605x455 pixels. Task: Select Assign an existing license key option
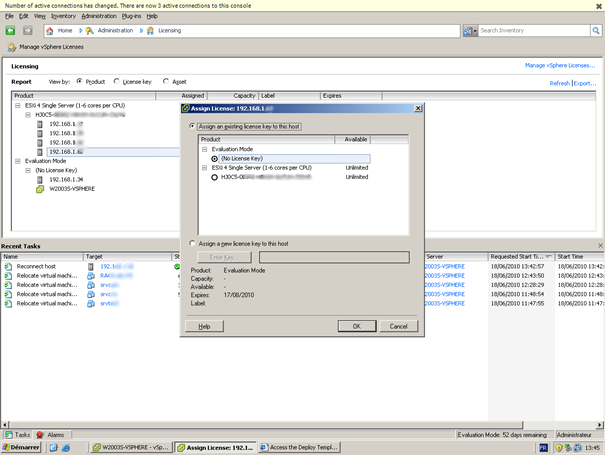click(192, 126)
